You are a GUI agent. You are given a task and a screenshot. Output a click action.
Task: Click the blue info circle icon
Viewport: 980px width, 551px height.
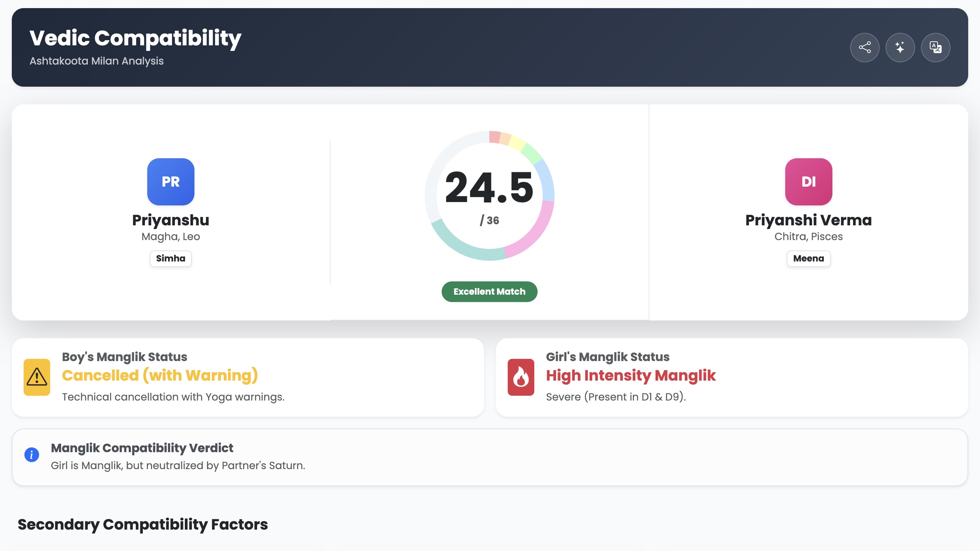coord(32,454)
